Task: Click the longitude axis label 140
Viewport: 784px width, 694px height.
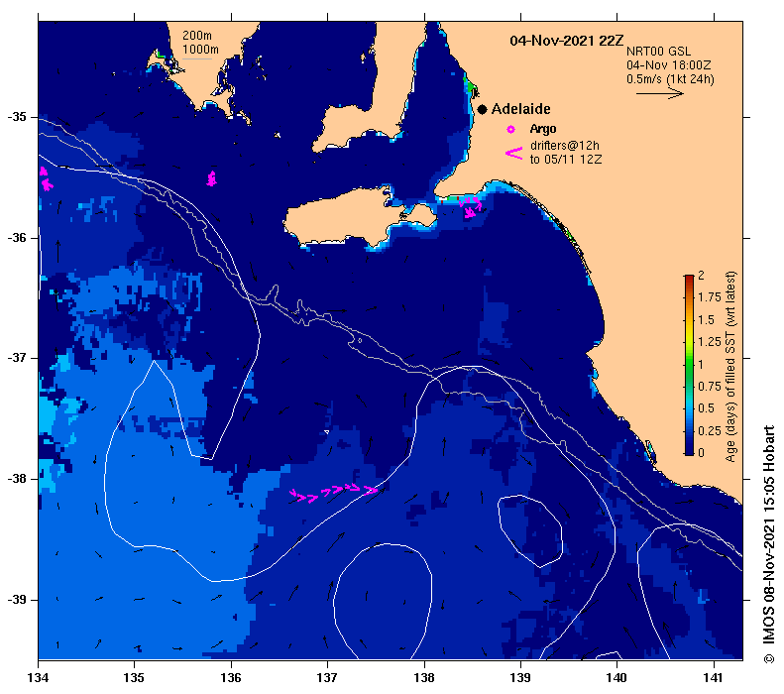Action: [x=616, y=678]
